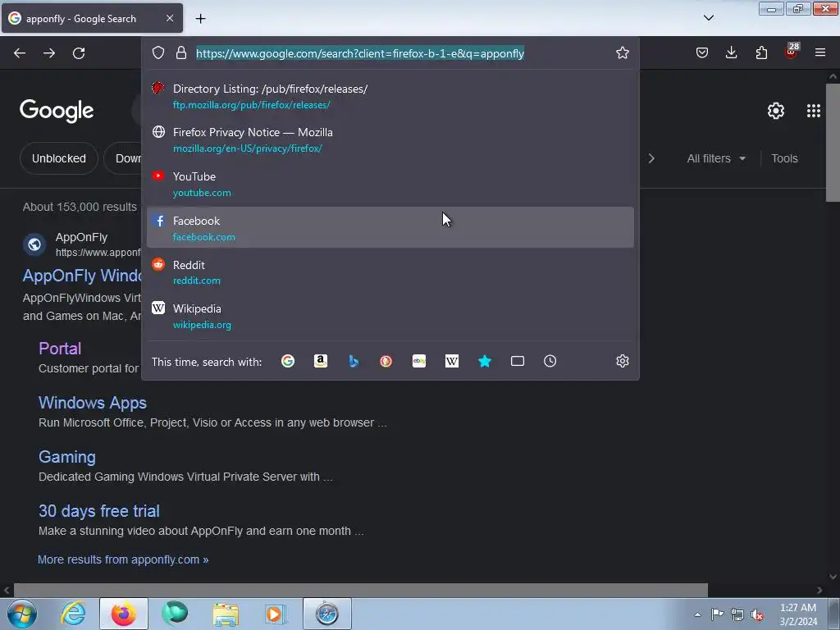Show hidden tray icons arrow

click(x=697, y=614)
